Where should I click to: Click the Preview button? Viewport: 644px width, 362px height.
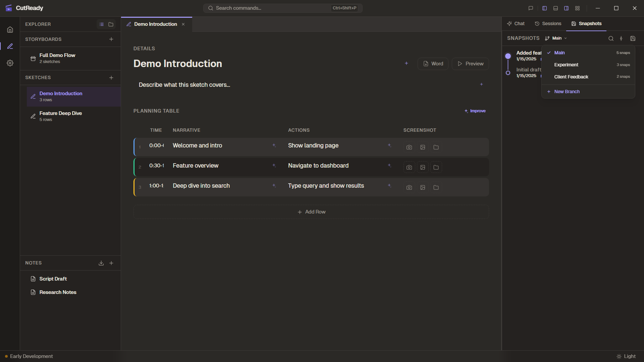[x=470, y=64]
